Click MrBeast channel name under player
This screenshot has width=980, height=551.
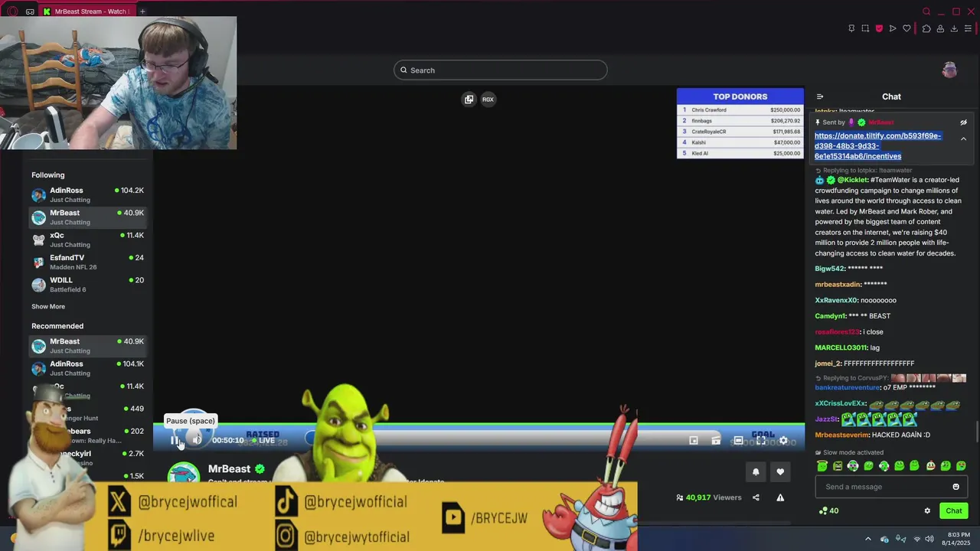tap(229, 469)
